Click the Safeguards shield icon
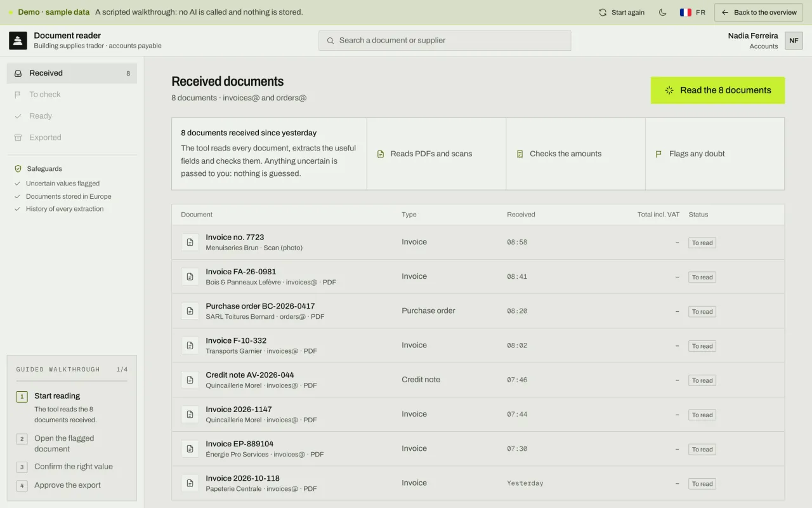The image size is (812, 508). click(x=18, y=169)
